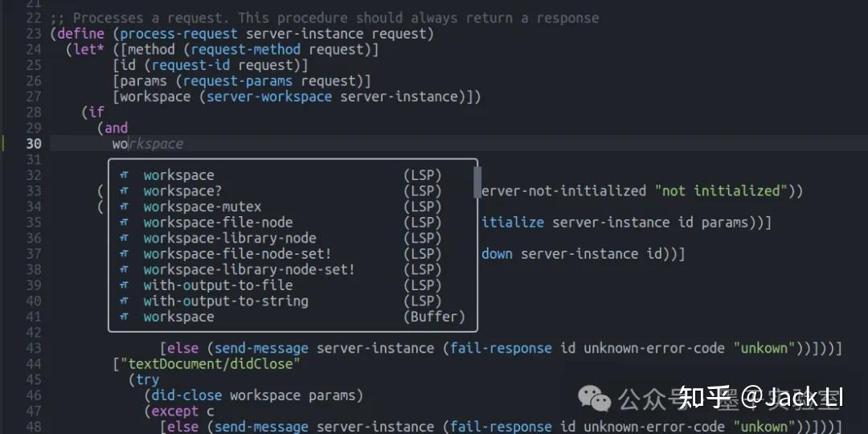Viewport: 868px width, 434px height.
Task: Click the "if" keyword on line 28
Action: pyautogui.click(x=96, y=113)
